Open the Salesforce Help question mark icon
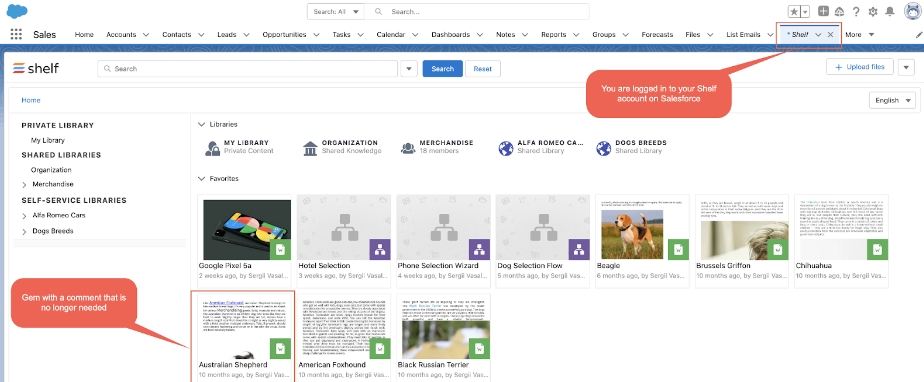 coord(856,11)
